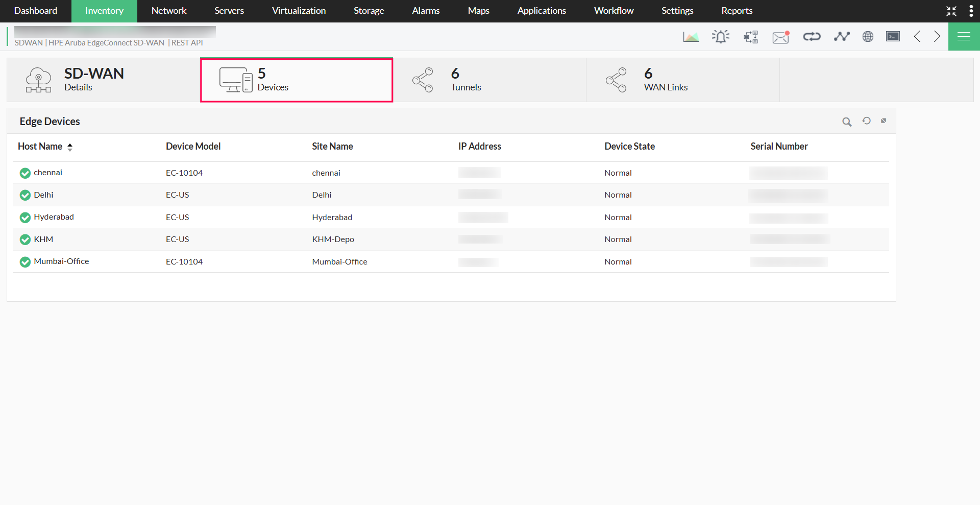
Task: Launch the terminal console icon
Action: [893, 36]
